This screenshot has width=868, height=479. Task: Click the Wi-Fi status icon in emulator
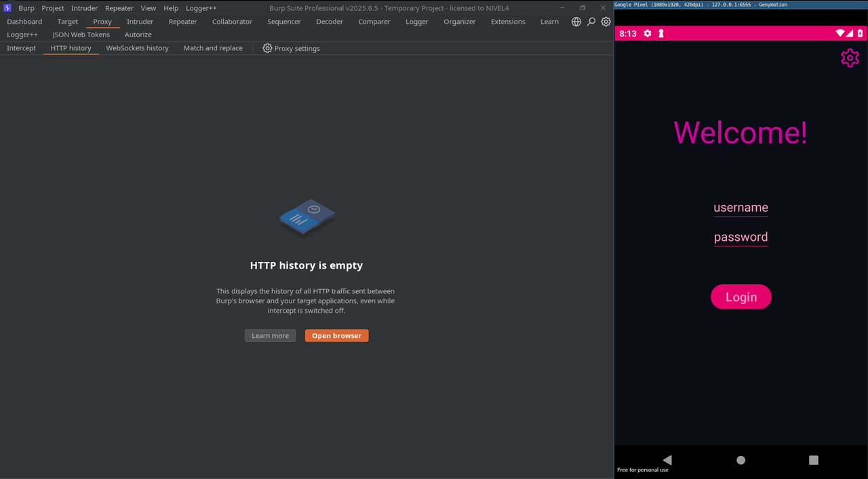click(840, 33)
